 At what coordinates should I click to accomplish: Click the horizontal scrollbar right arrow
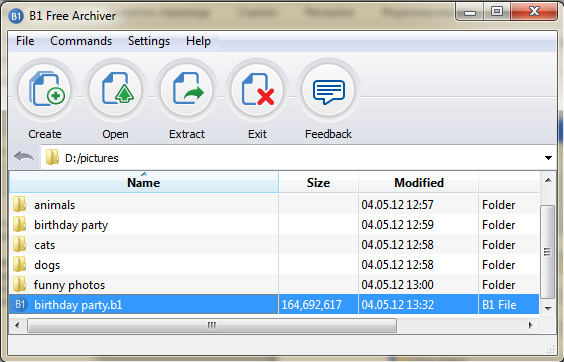tap(531, 325)
